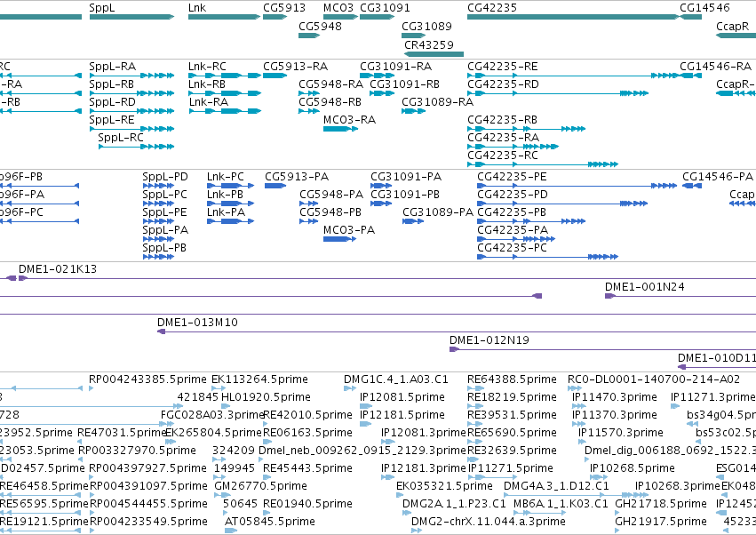Click EST EK113264.5prime

coord(259,379)
